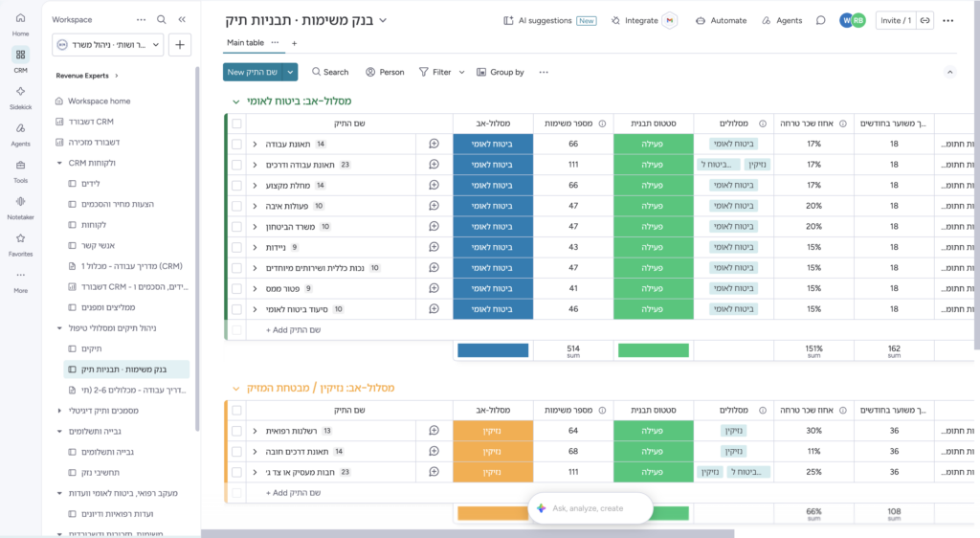Collapse the workspace sidebar with double chevron
Image resolution: width=980 pixels, height=538 pixels.
coord(182,19)
